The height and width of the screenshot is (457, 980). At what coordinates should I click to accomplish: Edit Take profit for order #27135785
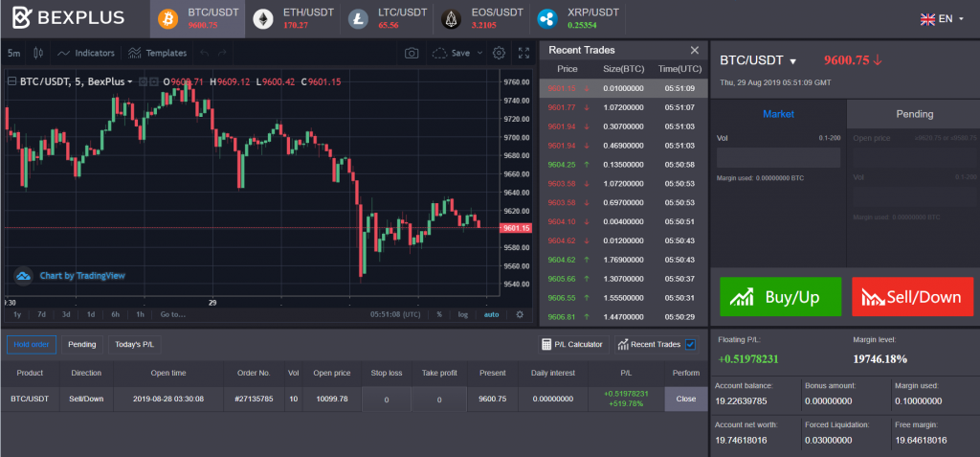pos(439,400)
